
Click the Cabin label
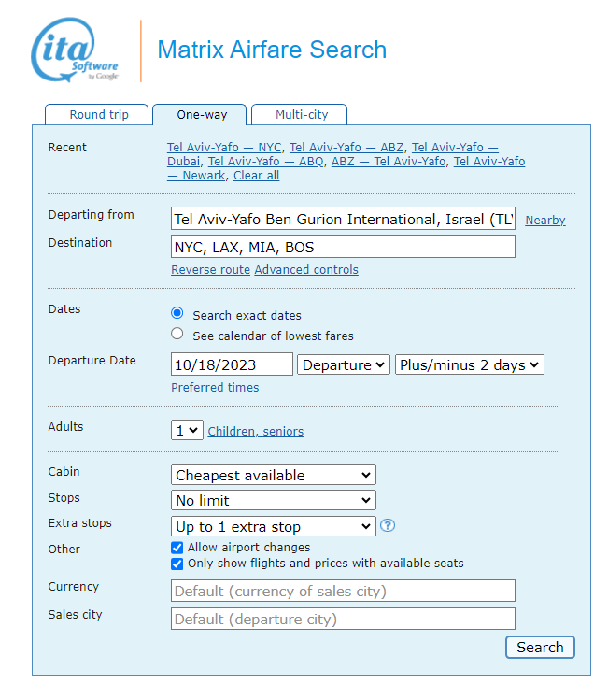[x=64, y=472]
